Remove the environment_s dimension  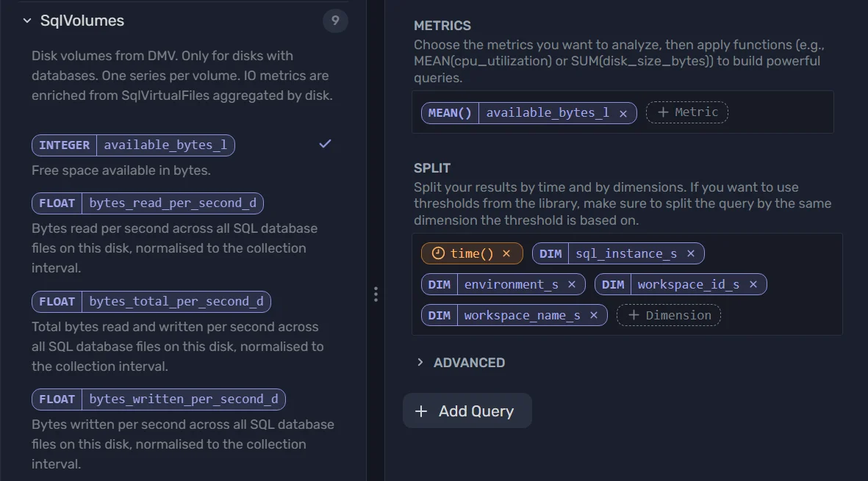pyautogui.click(x=572, y=284)
